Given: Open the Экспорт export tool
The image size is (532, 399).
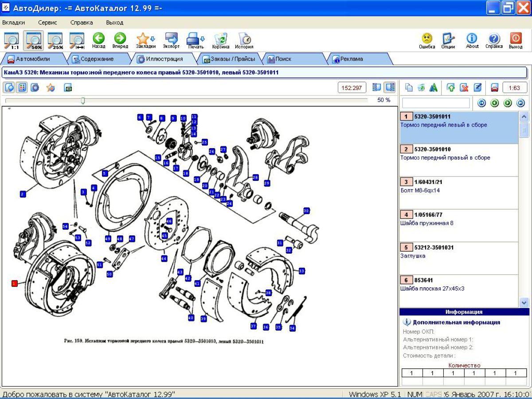Looking at the screenshot, I should point(171,41).
